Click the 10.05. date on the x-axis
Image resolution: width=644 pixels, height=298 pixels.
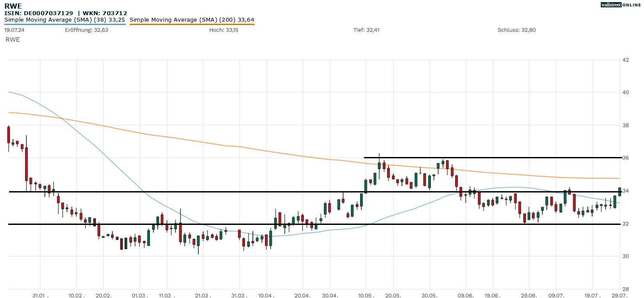(x=366, y=295)
